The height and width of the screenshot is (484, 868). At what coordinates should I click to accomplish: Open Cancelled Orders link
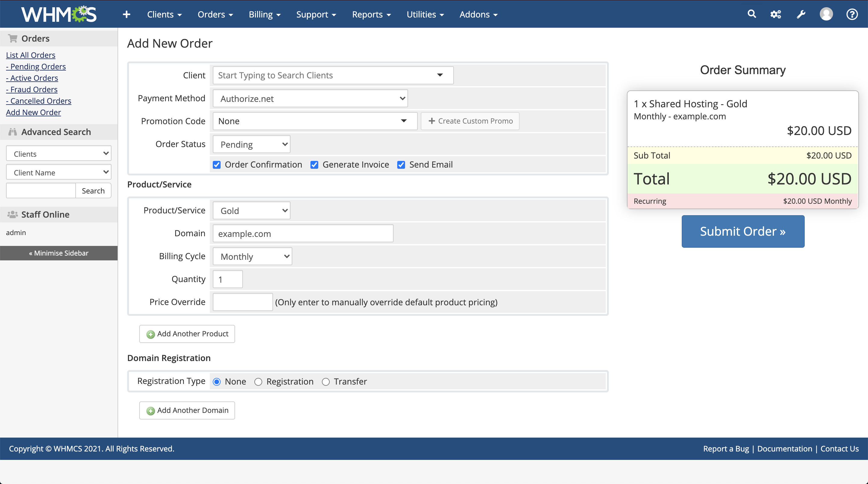pyautogui.click(x=38, y=101)
